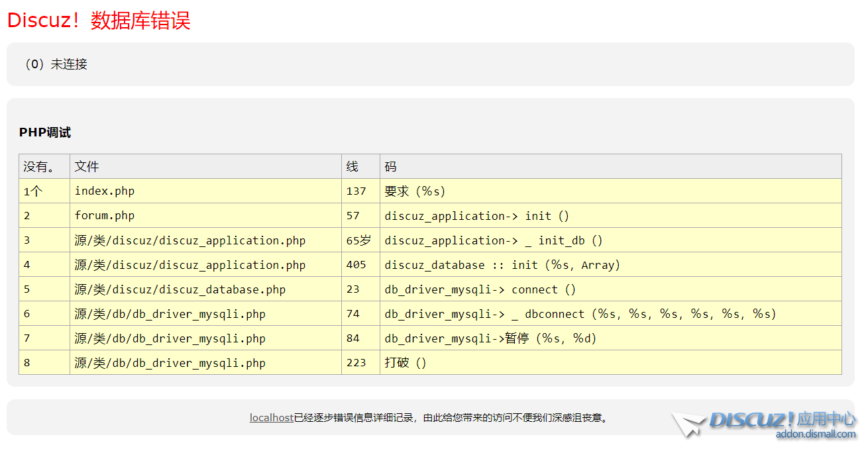Click the line number 137 cell
The height and width of the screenshot is (451, 868).
tap(356, 191)
